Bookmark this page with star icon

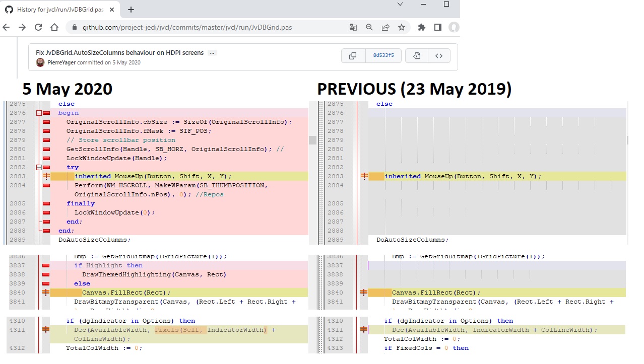coord(402,28)
